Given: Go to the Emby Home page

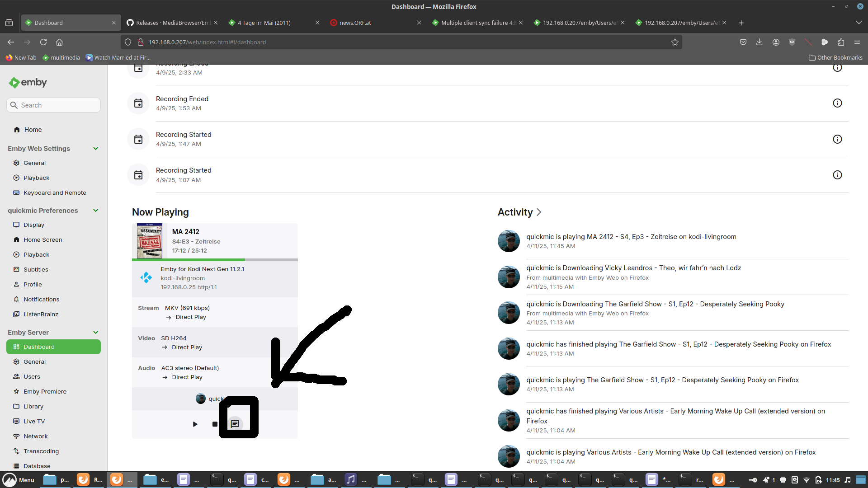Looking at the screenshot, I should [33, 130].
